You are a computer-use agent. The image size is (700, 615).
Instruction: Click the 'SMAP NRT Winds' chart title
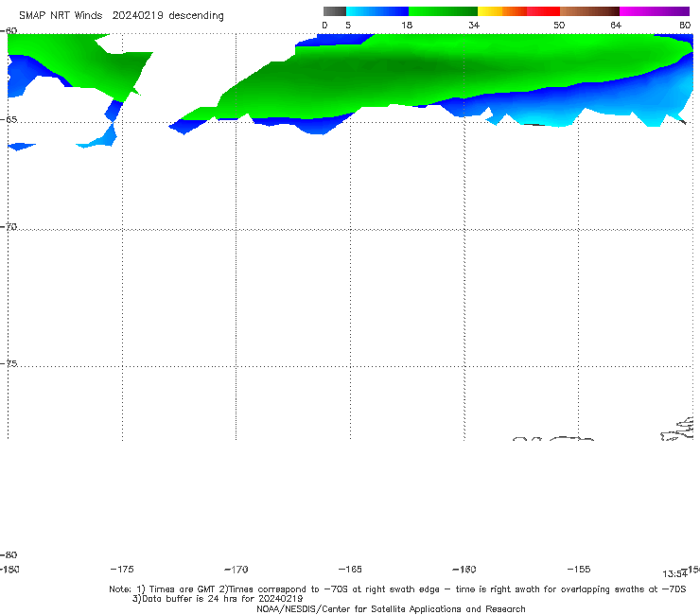121,16
